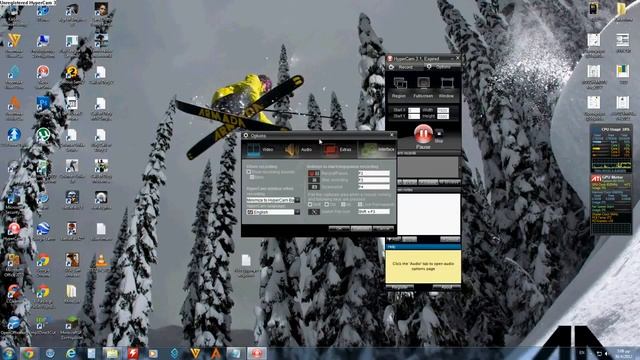
Task: Open the Google Chrome desktop shortcut above the folder icon
Action: pyautogui.click(x=43, y=261)
